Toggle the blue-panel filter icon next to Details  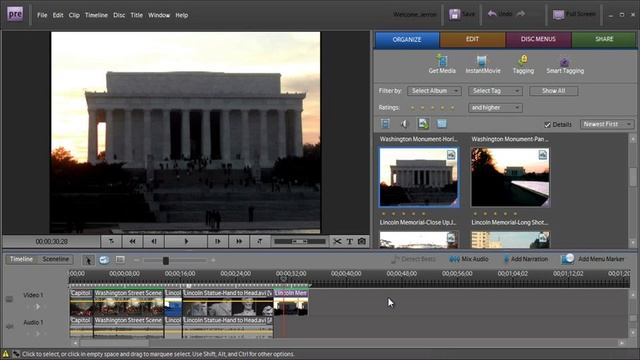[442, 124]
